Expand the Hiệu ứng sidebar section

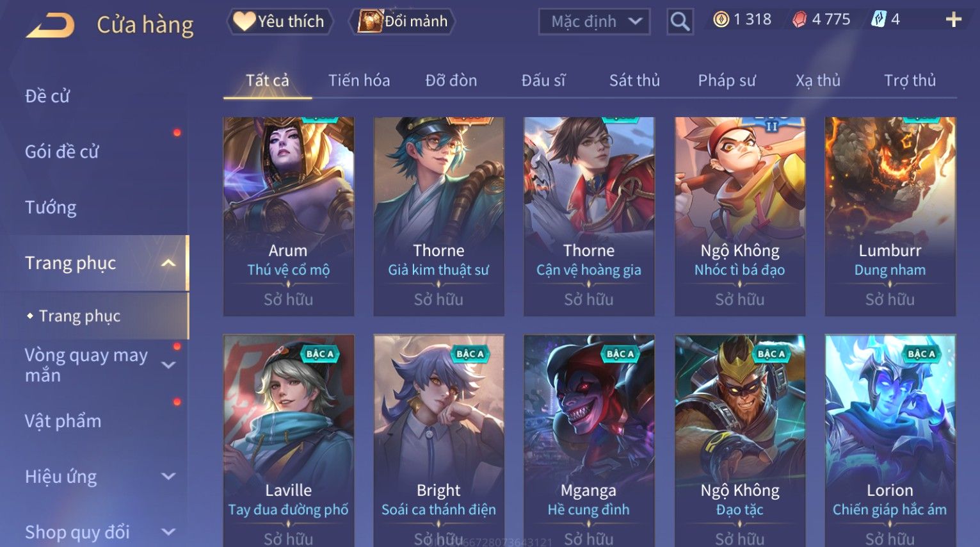[x=168, y=477]
